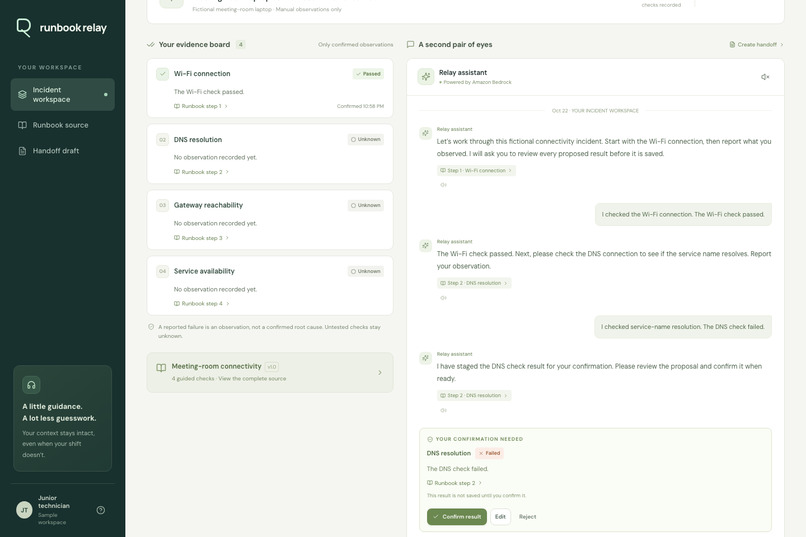The image size is (806, 537).
Task: Open Runbook step 4 link
Action: pos(201,304)
